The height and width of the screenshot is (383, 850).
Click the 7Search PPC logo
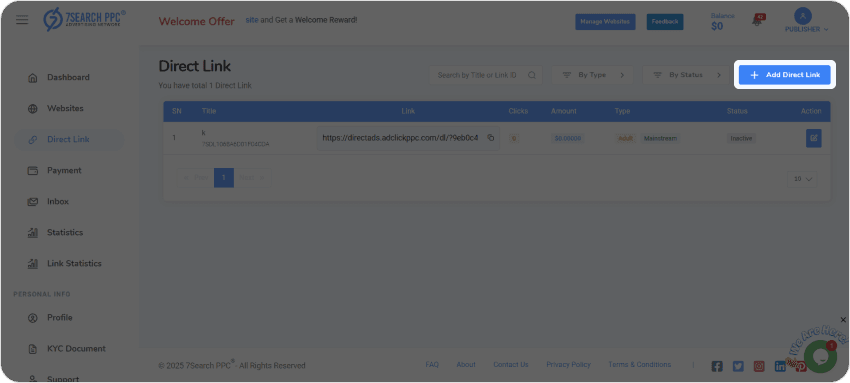pos(85,19)
